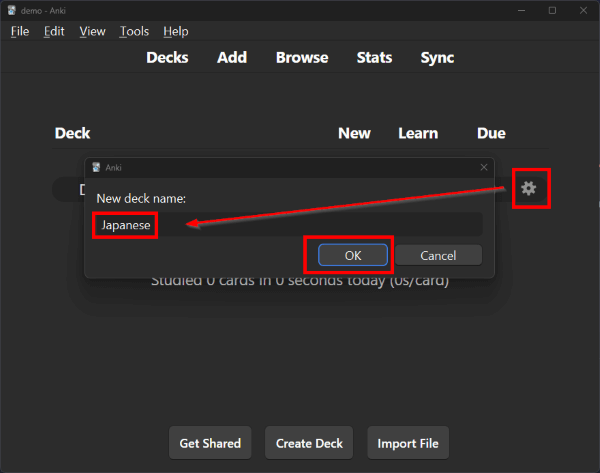Click the Deck column header
This screenshot has width=600, height=473.
[72, 133]
